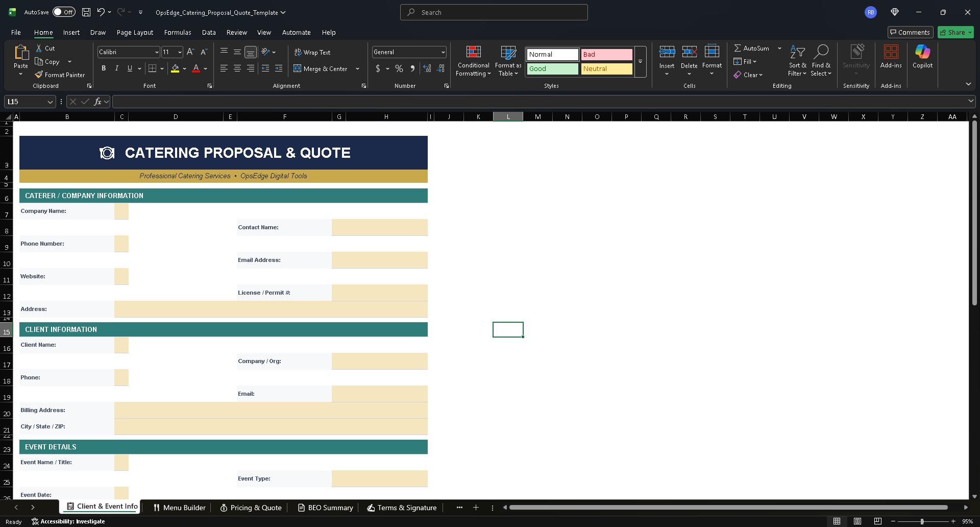This screenshot has height=527, width=980.
Task: Add a new sheet with plus icon
Action: pos(476,508)
